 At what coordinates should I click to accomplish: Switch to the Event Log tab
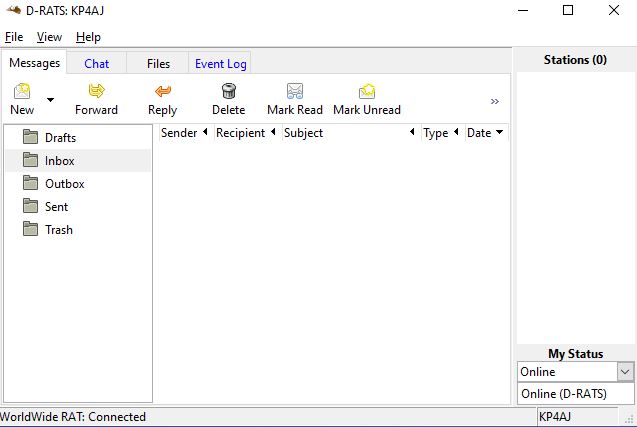220,63
